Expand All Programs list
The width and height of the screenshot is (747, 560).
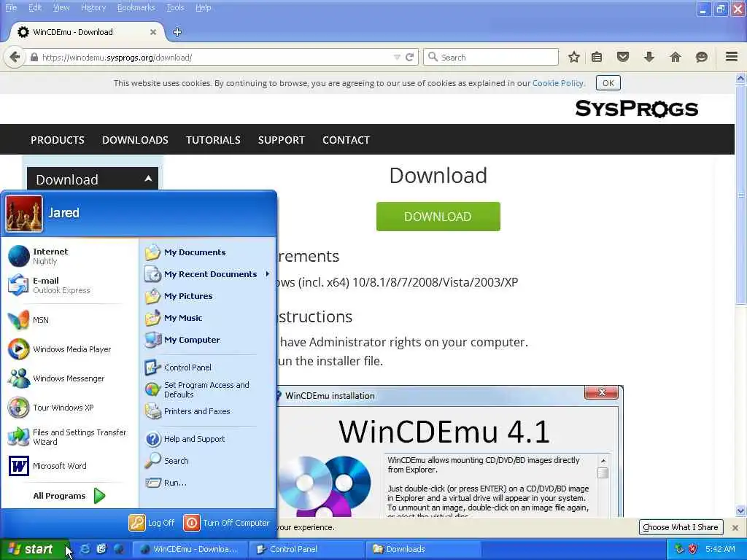click(69, 496)
